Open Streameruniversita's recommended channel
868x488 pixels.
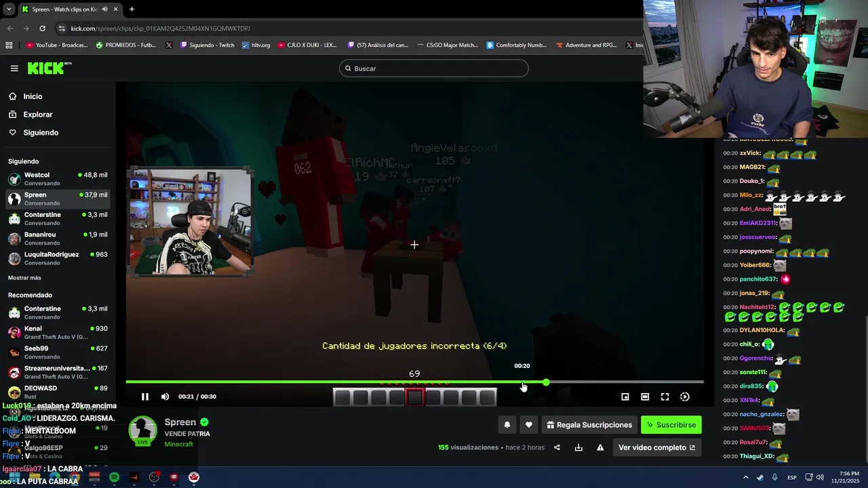tap(58, 373)
